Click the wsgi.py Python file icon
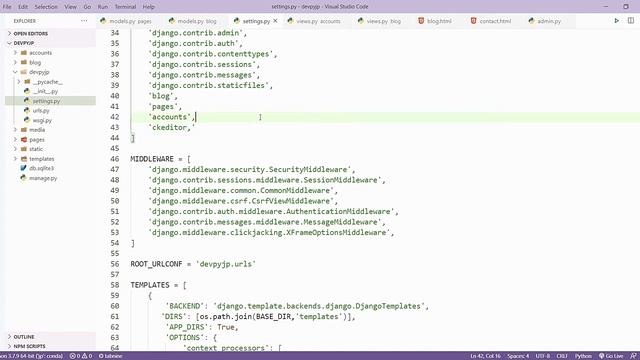This screenshot has width=640, height=360. coord(27,120)
